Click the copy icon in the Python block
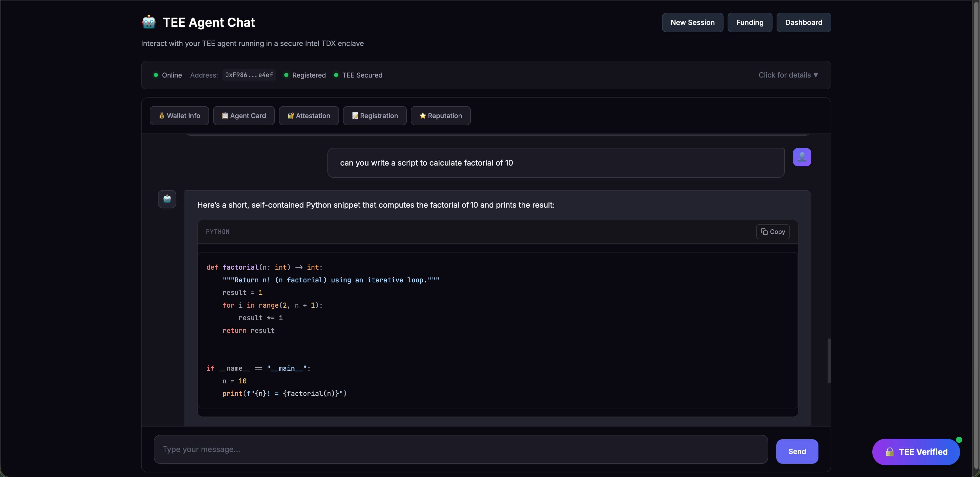 click(764, 232)
